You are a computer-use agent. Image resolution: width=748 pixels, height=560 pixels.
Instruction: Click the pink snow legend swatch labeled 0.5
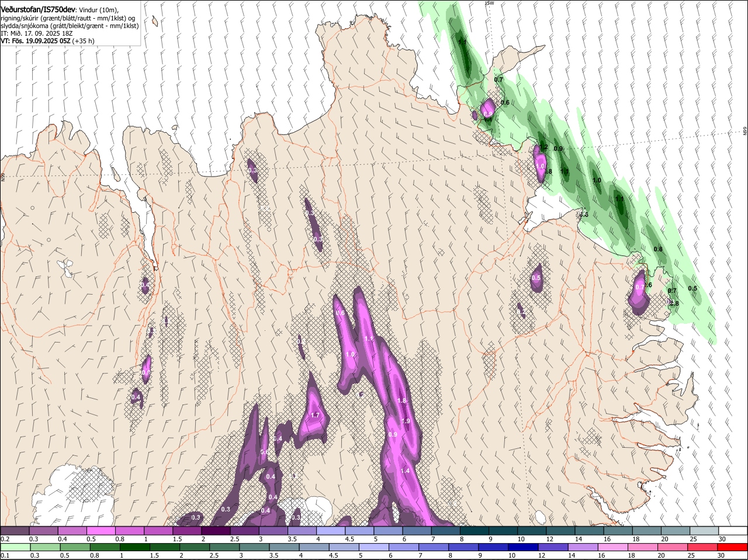click(101, 531)
